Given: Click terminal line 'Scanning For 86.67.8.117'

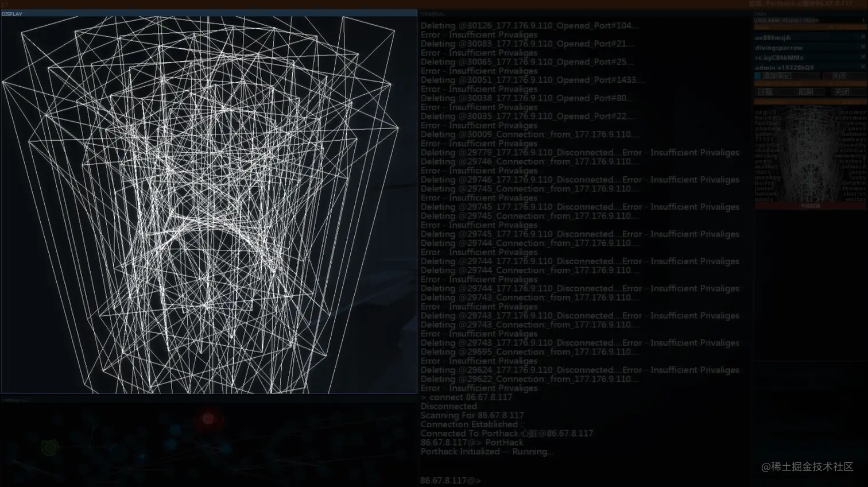Looking at the screenshot, I should pyautogui.click(x=472, y=415).
